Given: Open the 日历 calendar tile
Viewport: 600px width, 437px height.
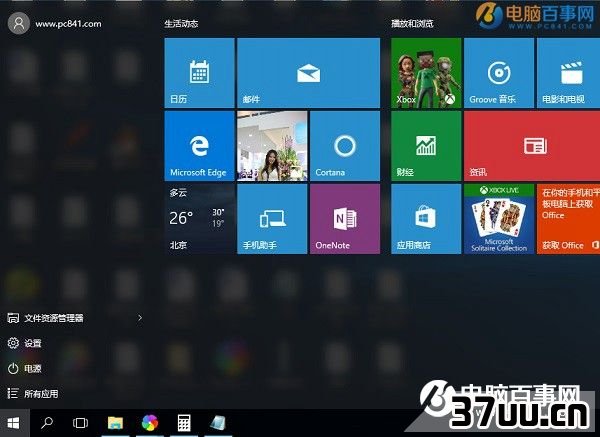Looking at the screenshot, I should pos(199,73).
